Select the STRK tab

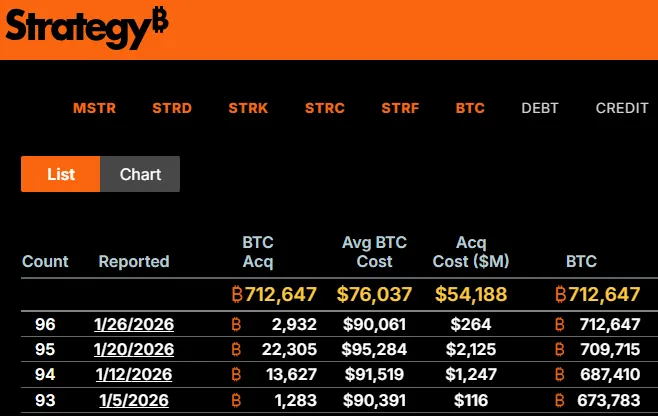coord(248,108)
